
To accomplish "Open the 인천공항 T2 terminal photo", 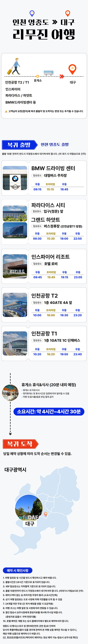I will (15, 305).
